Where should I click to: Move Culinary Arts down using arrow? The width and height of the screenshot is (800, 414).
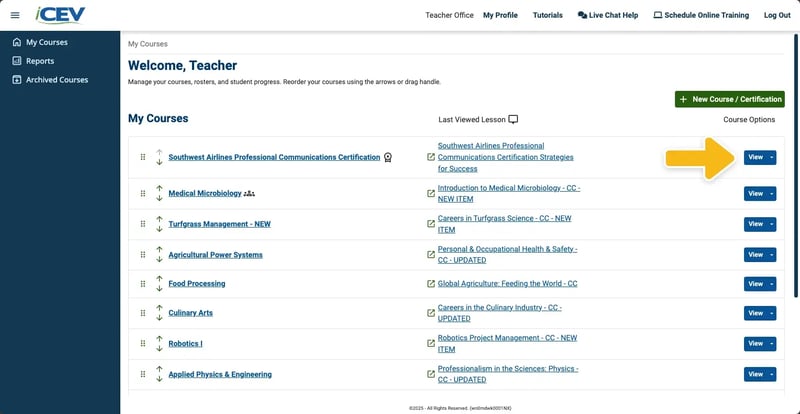coord(159,318)
